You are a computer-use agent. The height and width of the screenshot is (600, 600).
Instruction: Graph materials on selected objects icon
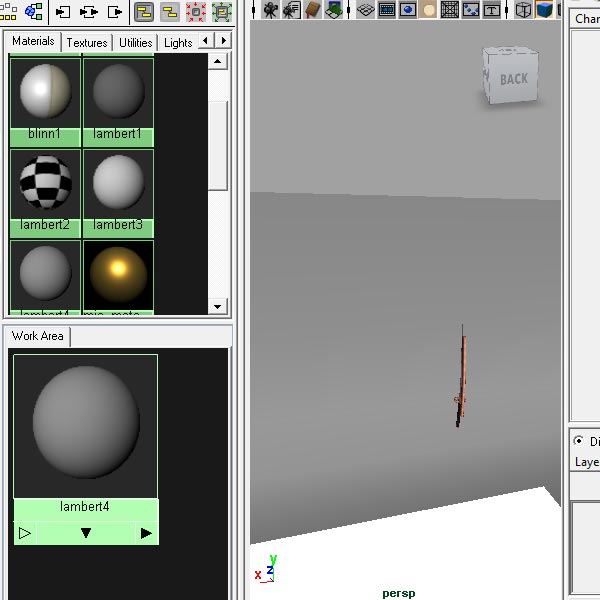[34, 11]
